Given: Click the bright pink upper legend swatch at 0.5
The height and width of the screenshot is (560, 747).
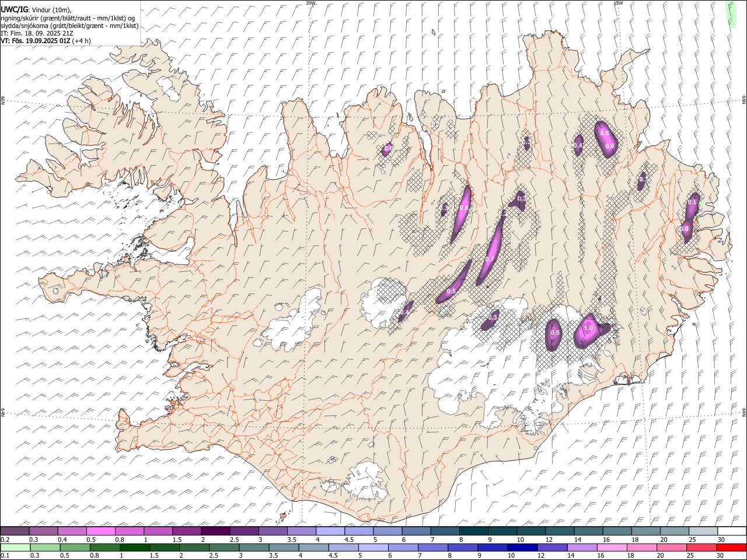Looking at the screenshot, I should [x=101, y=531].
